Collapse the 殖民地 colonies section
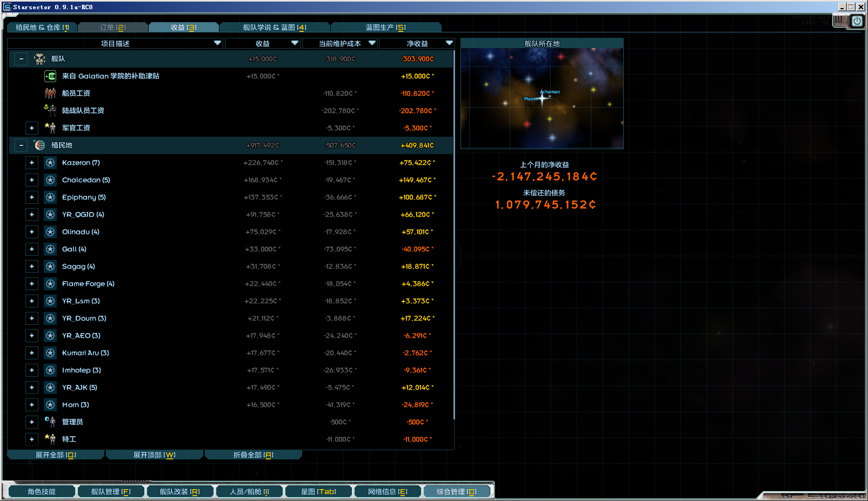The image size is (868, 501). coord(21,145)
